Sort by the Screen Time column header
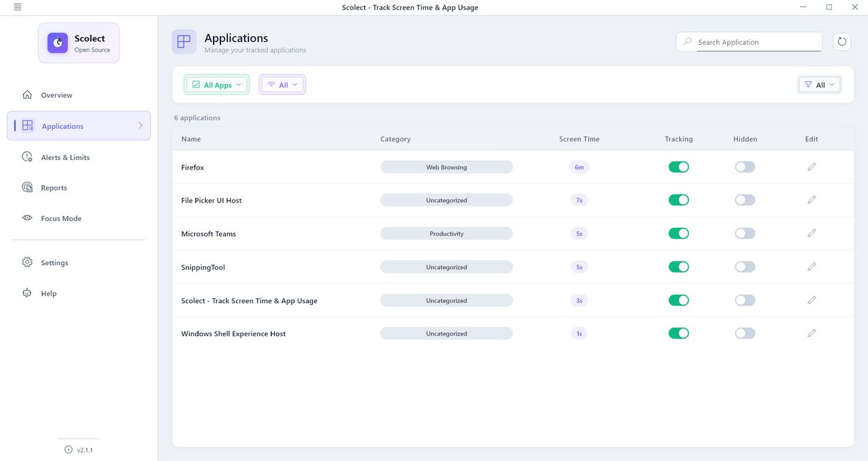 tap(579, 139)
